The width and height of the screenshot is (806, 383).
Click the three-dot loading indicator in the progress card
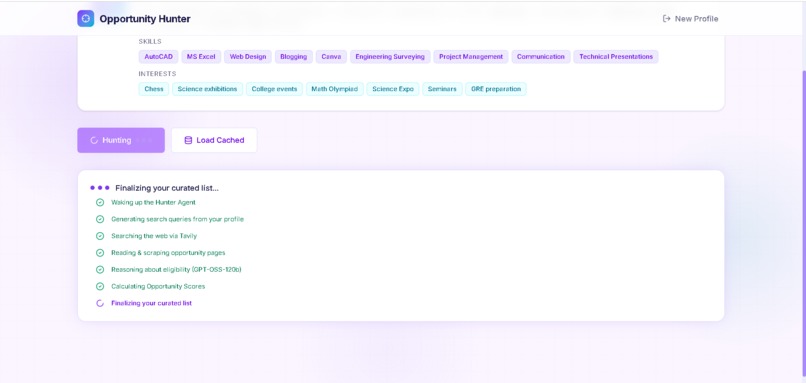[x=100, y=188]
